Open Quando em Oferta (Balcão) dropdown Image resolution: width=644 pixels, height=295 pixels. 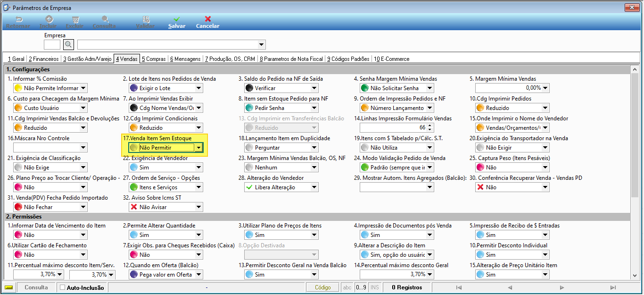[x=198, y=275]
